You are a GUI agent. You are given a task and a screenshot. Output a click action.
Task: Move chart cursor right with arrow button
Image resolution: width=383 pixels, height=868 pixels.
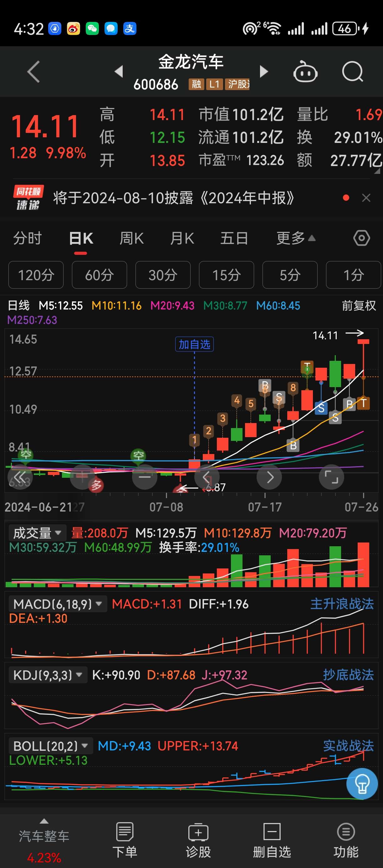[269, 477]
